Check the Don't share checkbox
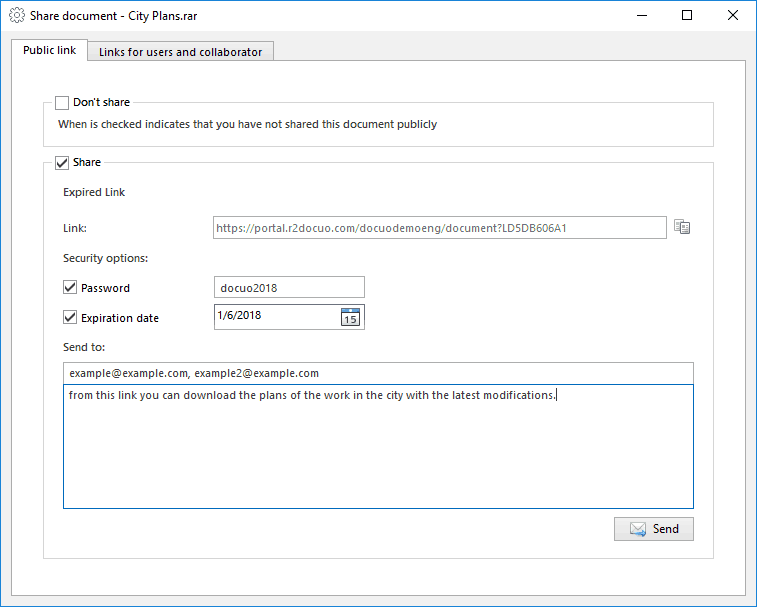Screen dimensions: 757x607 [62, 102]
